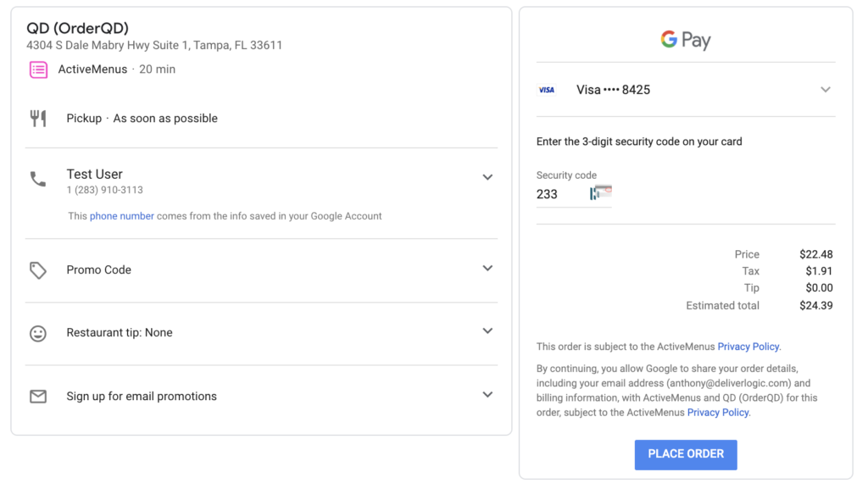This screenshot has height=489, width=868.
Task: Click the smiley face tip icon
Action: pos(38,331)
